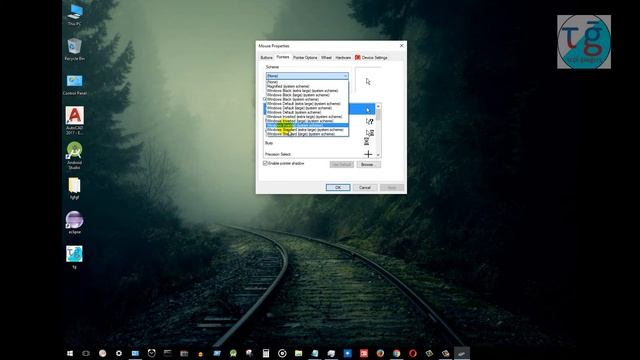This screenshot has height=360, width=640.
Task: Switch to the Device Settings tab
Action: [371, 58]
